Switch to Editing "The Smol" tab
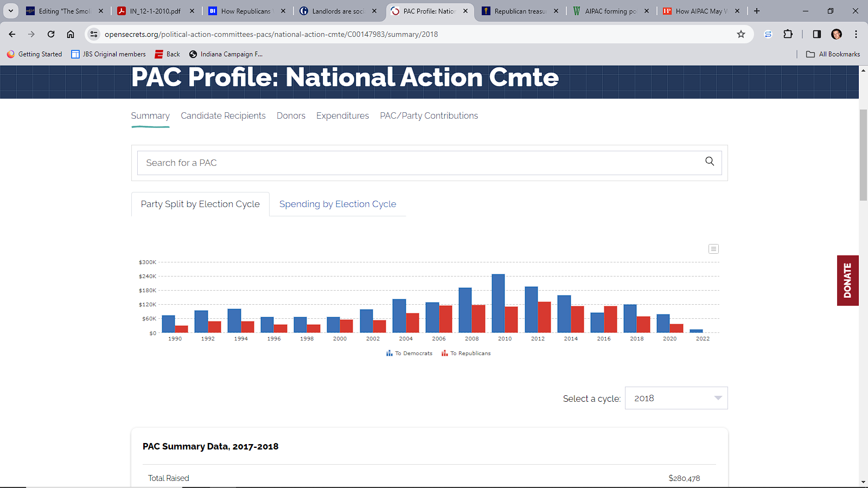The image size is (868, 488). pyautogui.click(x=59, y=11)
